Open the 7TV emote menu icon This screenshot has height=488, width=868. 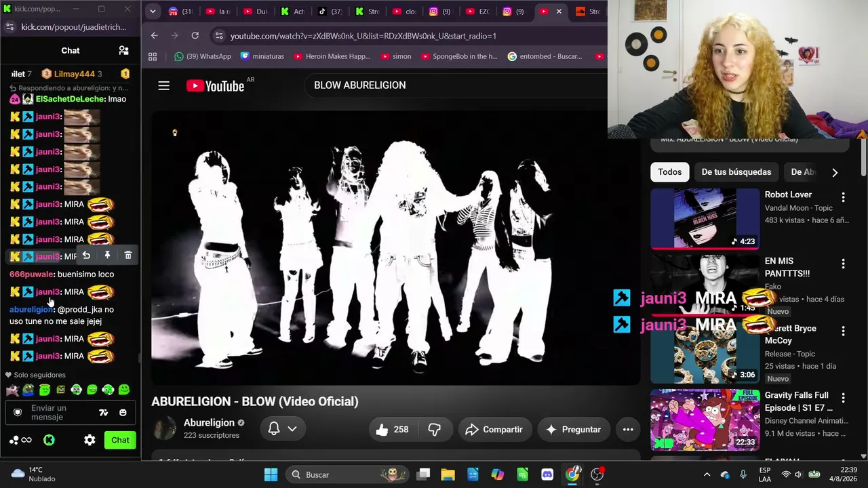(x=104, y=412)
